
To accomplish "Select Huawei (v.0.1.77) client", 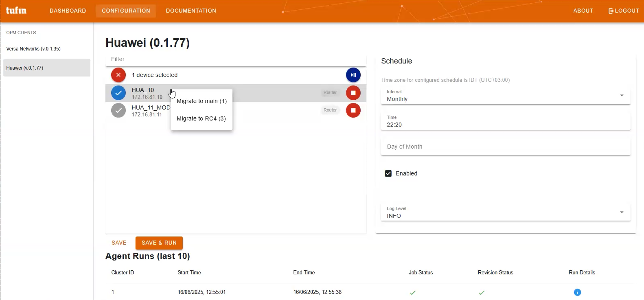I will coord(47,68).
